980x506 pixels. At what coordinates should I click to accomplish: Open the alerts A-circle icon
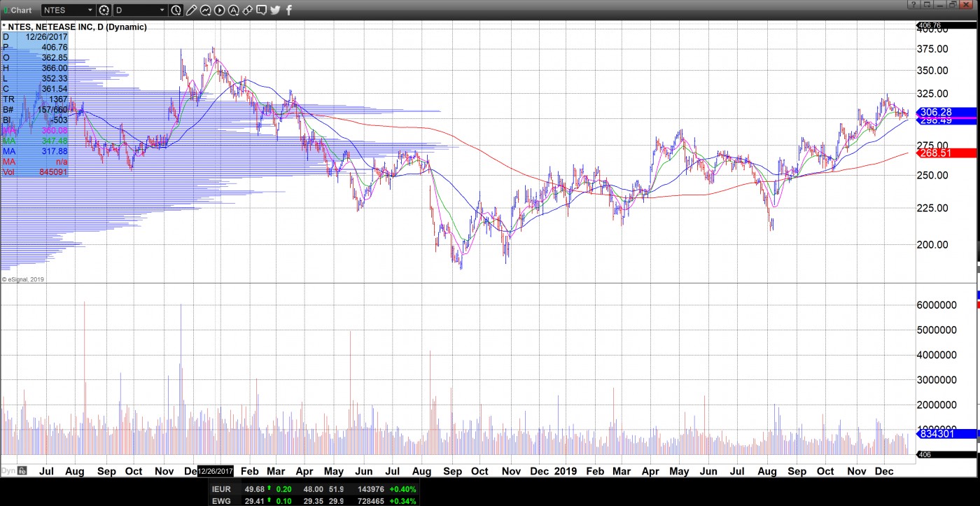coord(234,10)
